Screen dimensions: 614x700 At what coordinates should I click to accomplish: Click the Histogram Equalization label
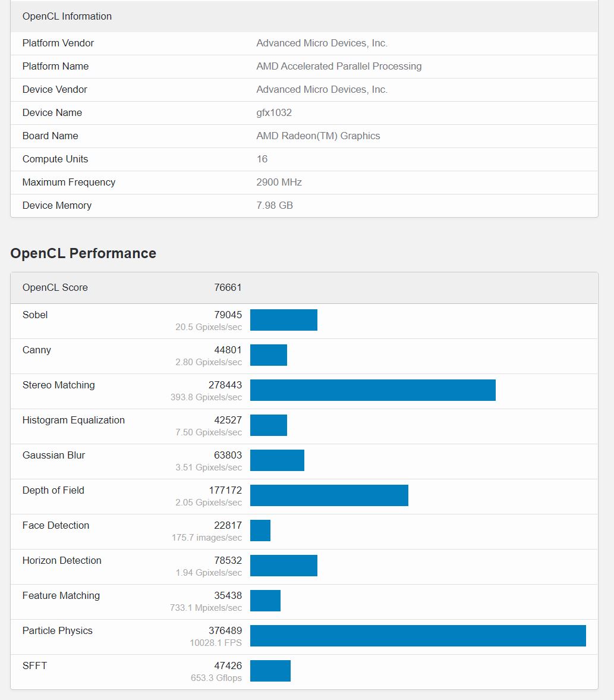coord(74,420)
